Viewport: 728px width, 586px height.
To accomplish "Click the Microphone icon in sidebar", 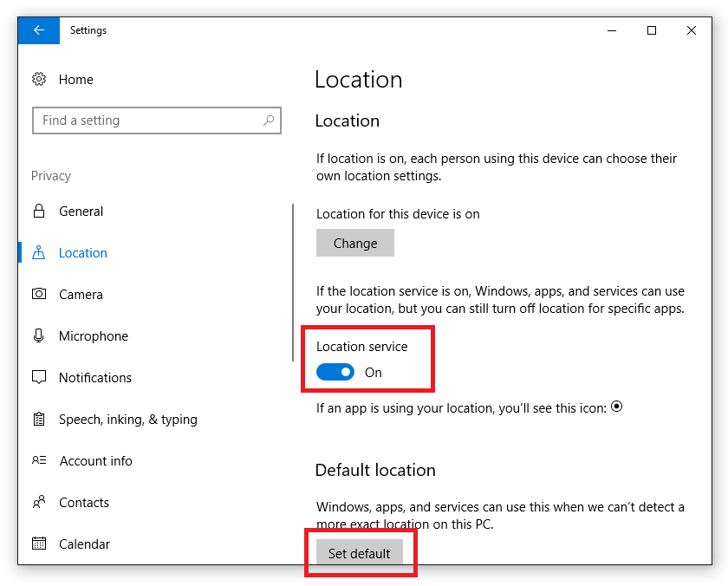I will [x=39, y=335].
